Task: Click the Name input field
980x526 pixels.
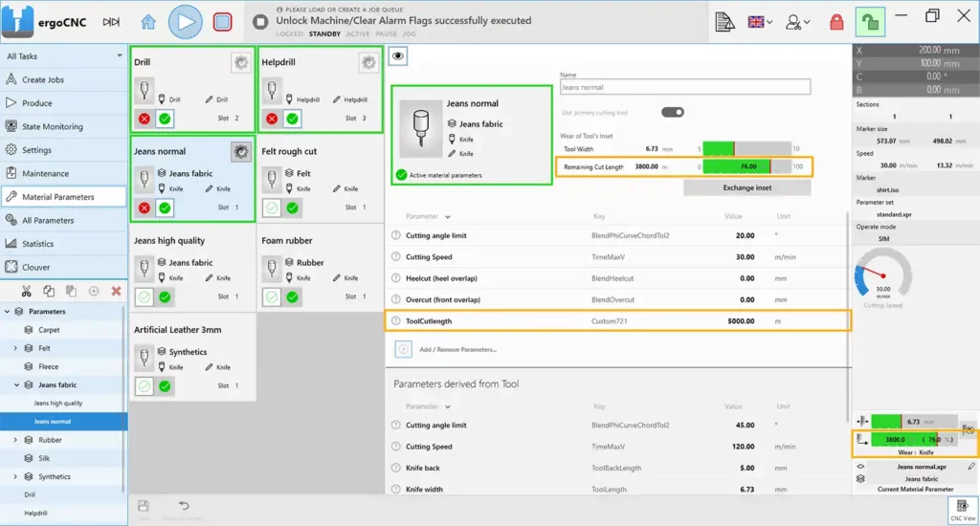Action: (685, 87)
